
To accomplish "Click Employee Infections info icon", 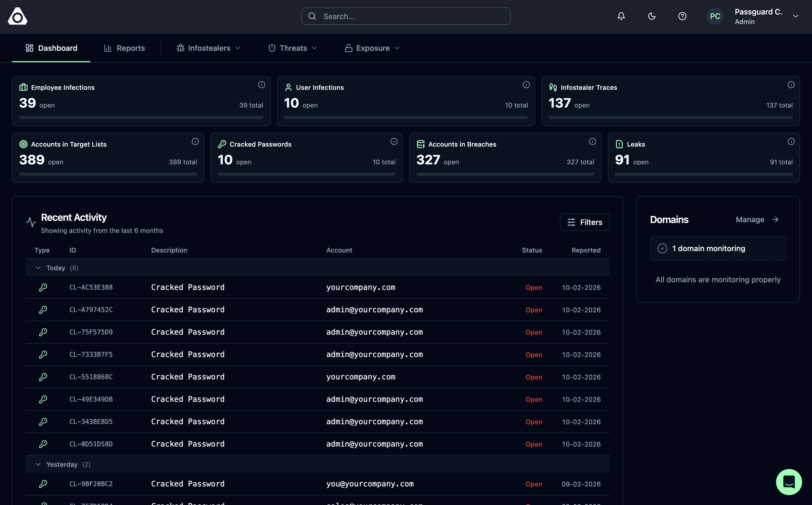I will coord(261,85).
